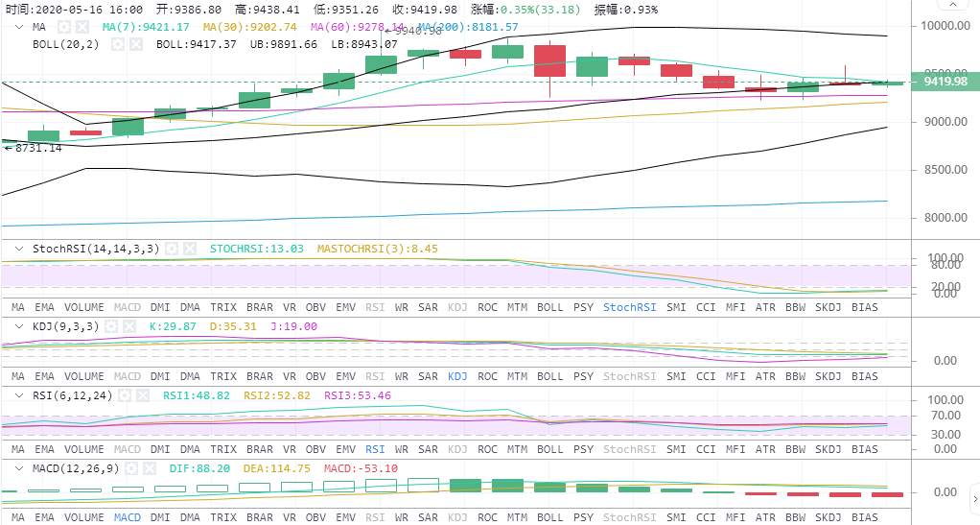Viewport: 980px width, 525px height.
Task: Close the KDJ(9,3,3) panel with its X icon
Action: [129, 326]
